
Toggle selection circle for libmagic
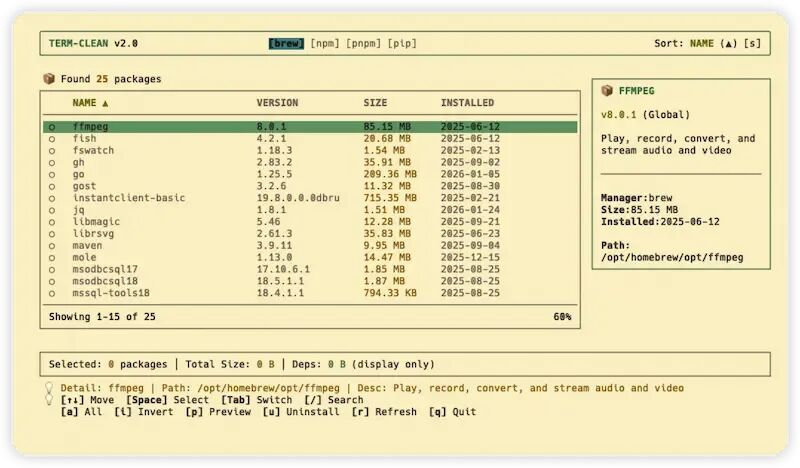[52, 222]
